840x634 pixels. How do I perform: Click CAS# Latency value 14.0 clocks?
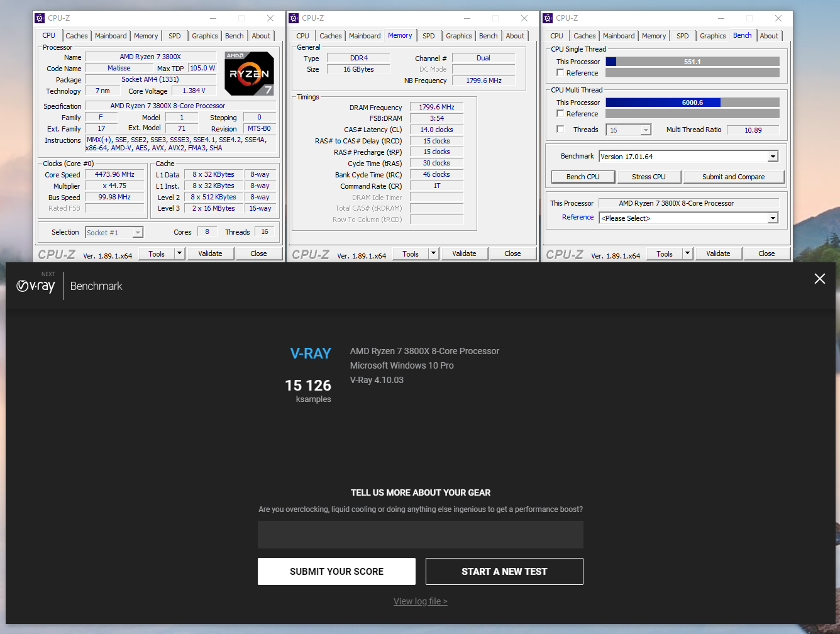tap(436, 130)
